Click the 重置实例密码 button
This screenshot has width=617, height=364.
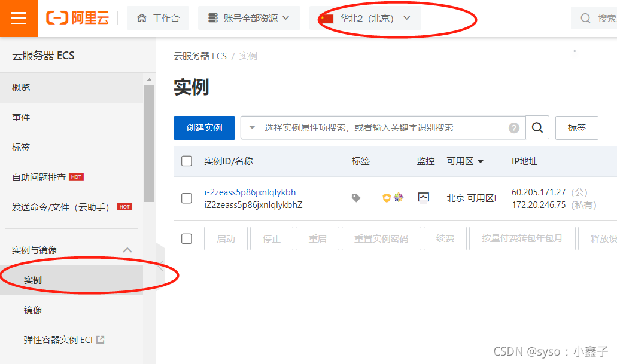click(x=381, y=238)
